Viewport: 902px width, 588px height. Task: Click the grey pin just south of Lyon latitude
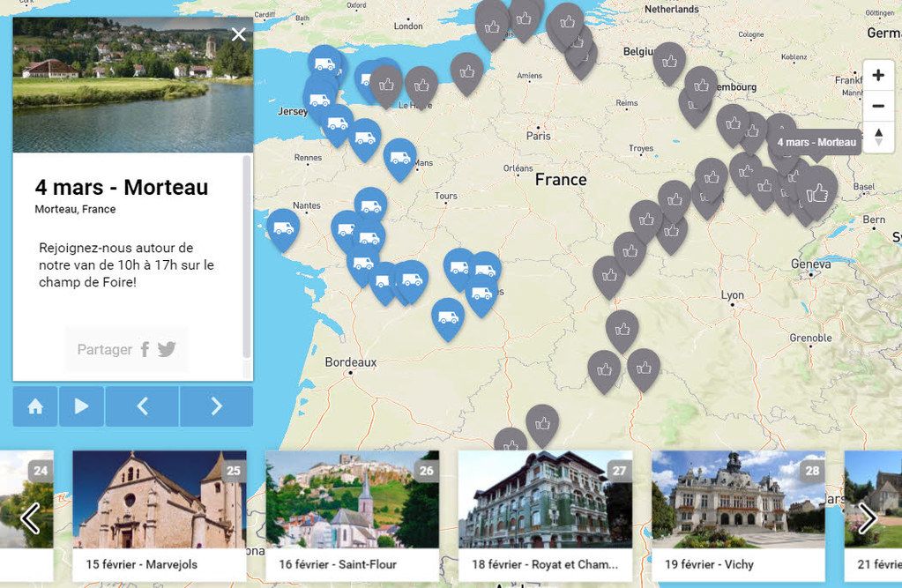pos(622,331)
